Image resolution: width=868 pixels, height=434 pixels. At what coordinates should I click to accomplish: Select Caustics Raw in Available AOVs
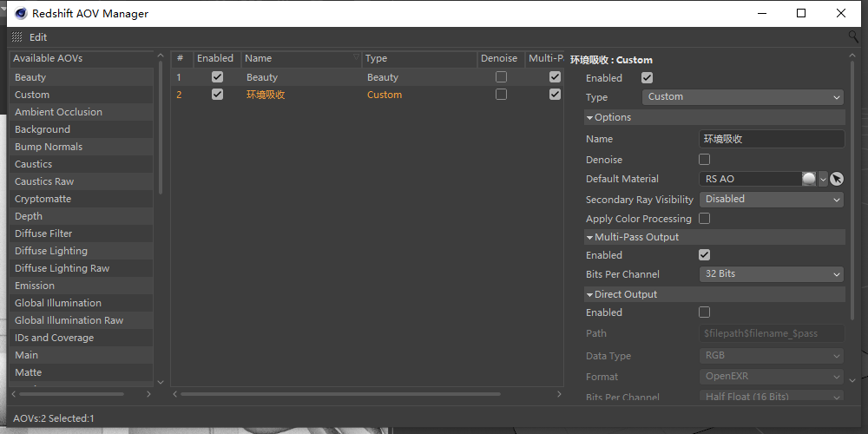pyautogui.click(x=82, y=181)
